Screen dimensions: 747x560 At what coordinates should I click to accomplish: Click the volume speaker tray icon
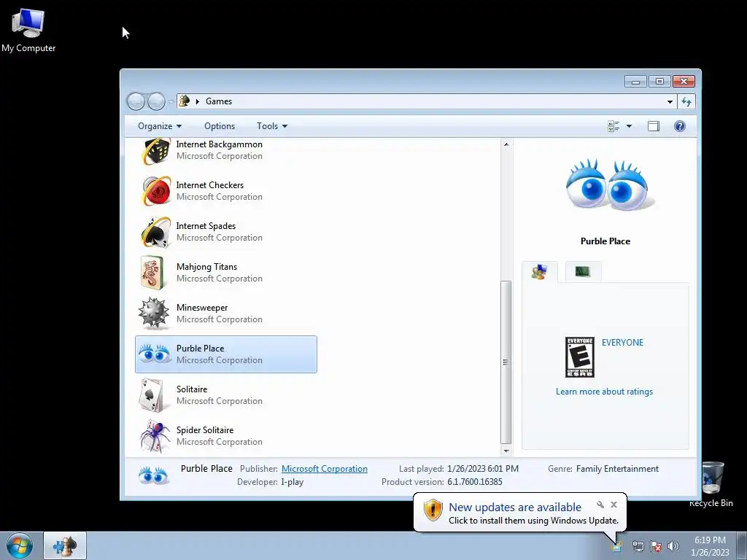[673, 546]
